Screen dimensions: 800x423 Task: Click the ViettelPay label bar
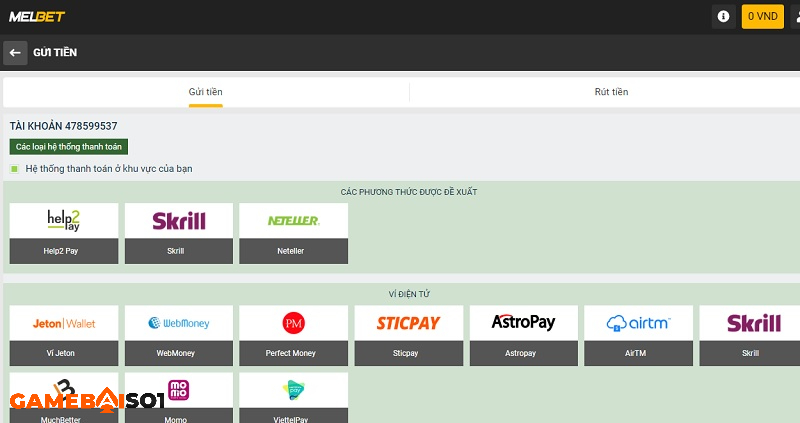click(293, 415)
